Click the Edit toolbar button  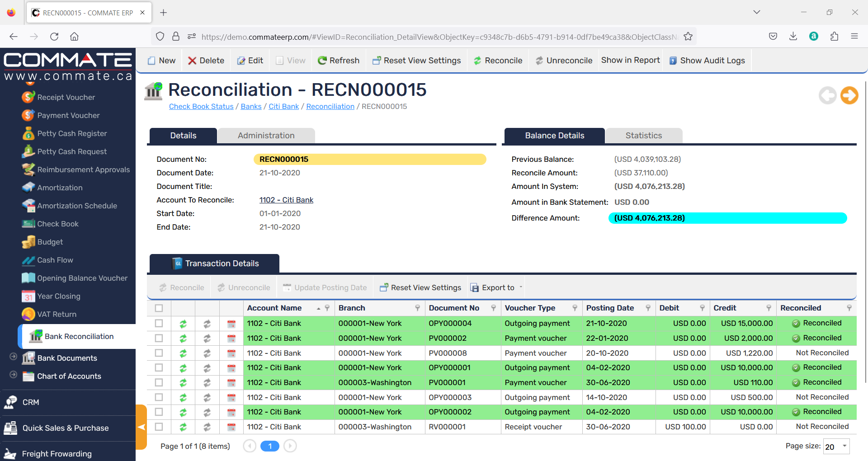(250, 61)
